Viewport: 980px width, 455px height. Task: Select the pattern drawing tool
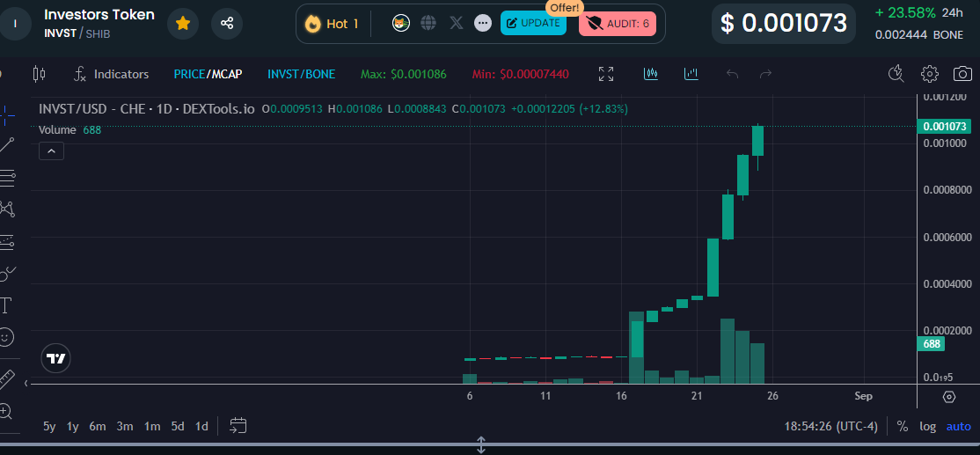pyautogui.click(x=7, y=209)
